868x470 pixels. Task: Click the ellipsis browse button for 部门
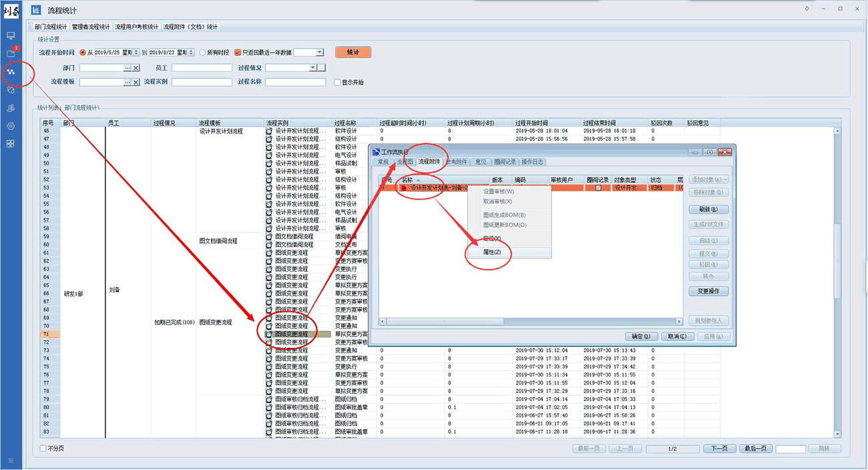127,68
